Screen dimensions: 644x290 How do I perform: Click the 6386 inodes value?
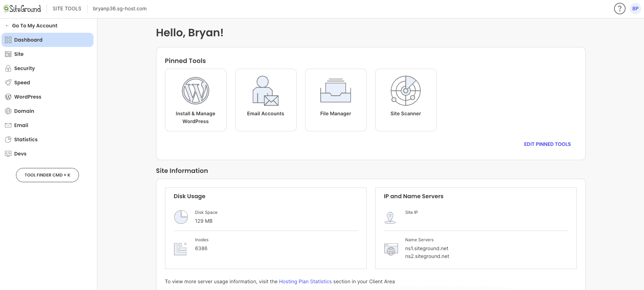[201, 248]
